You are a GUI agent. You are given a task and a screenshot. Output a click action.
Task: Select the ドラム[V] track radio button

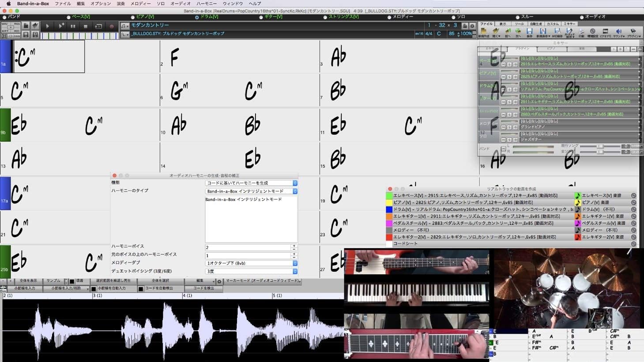pyautogui.click(x=197, y=17)
